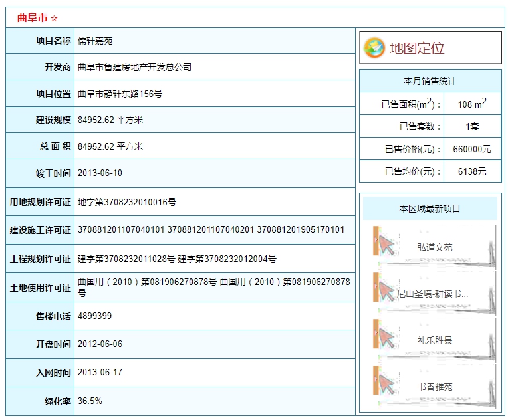Click the 用地规划许可证 label cell

40,202
